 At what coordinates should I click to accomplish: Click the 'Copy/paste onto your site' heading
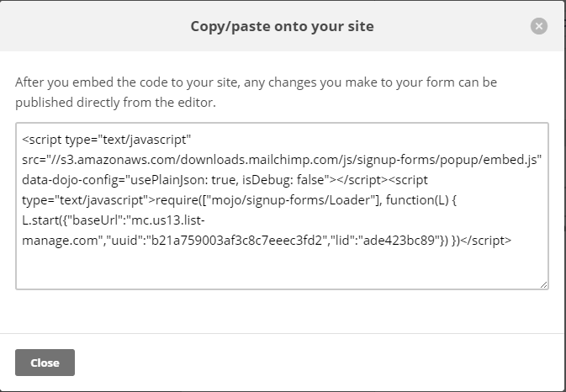click(282, 26)
